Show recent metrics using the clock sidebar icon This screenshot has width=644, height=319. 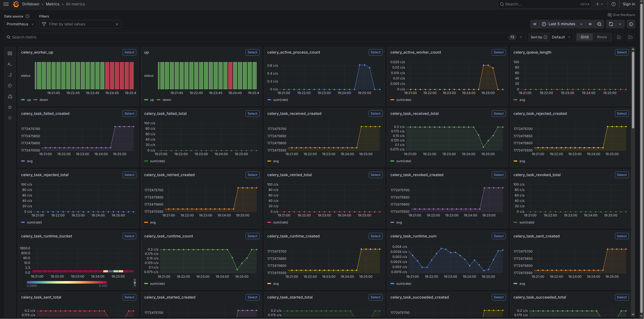pos(10,85)
